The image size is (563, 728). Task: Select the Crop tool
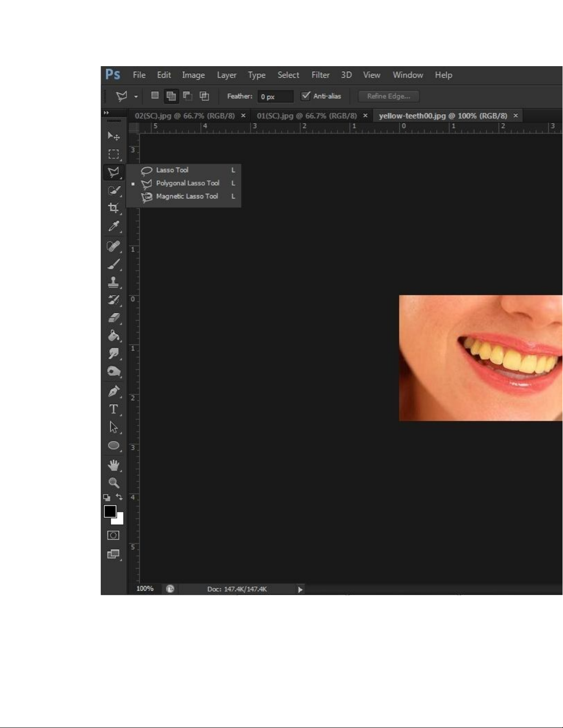pyautogui.click(x=114, y=208)
